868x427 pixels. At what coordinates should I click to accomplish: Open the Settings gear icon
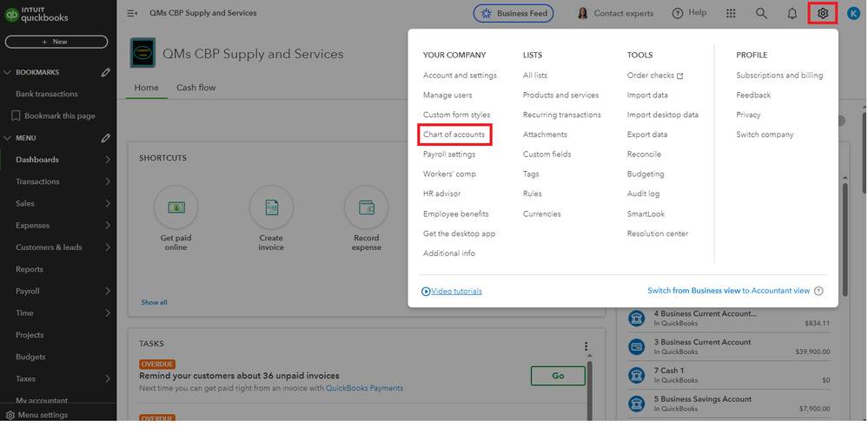pyautogui.click(x=823, y=13)
